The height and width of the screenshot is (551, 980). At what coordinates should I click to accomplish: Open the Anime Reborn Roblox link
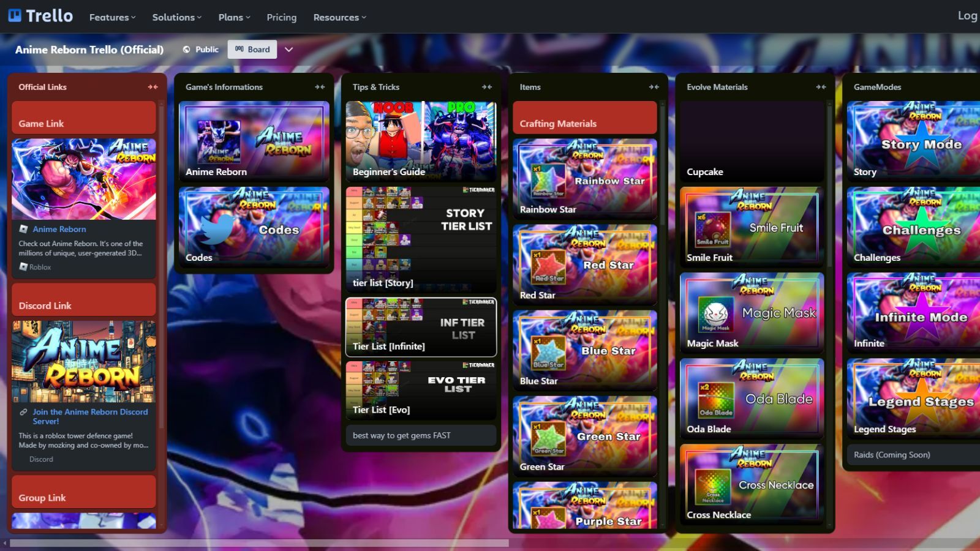pos(59,229)
